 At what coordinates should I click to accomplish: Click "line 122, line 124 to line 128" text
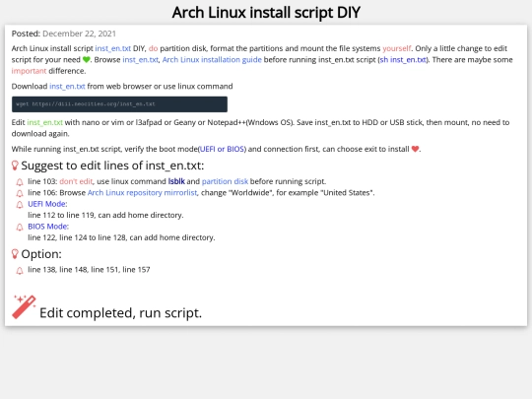tap(77, 237)
